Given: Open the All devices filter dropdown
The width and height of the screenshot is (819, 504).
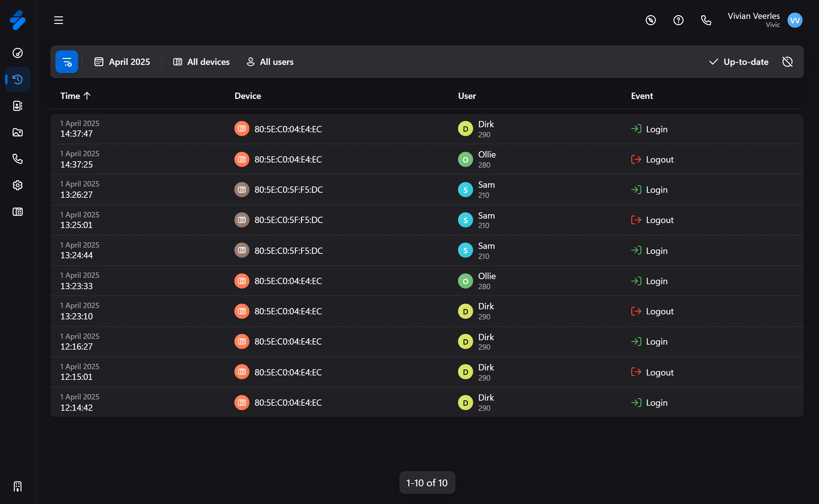Looking at the screenshot, I should (x=201, y=62).
